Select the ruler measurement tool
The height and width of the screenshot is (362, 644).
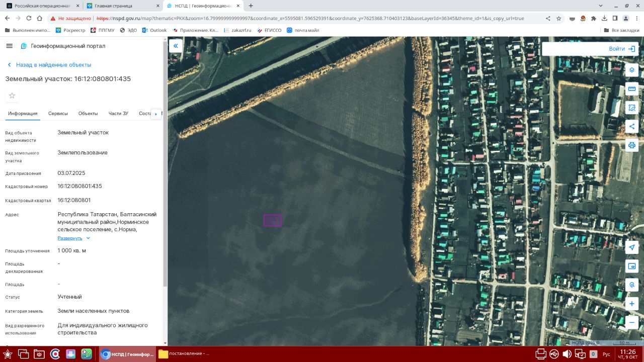pos(632,89)
